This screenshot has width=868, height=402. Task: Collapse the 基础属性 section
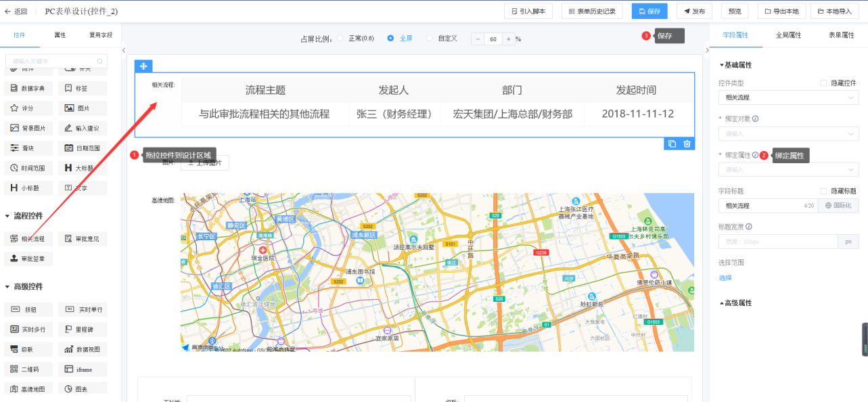tap(735, 65)
